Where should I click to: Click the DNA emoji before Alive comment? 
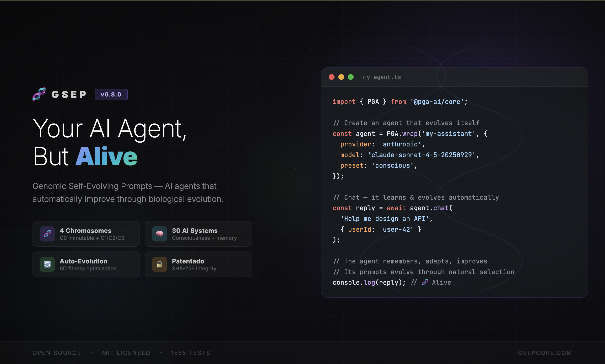coord(425,282)
